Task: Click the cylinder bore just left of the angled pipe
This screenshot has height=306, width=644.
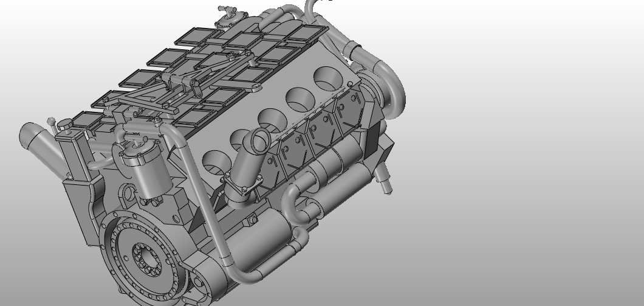Action: tap(217, 161)
